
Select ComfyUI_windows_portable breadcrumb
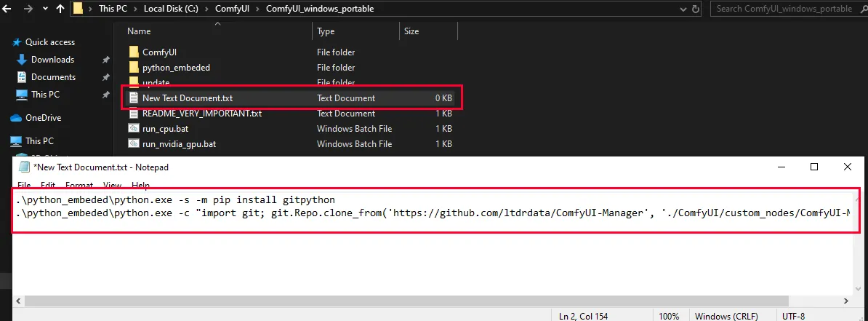[x=320, y=9]
